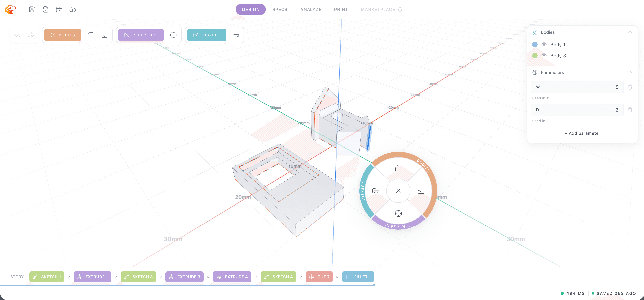This screenshot has width=644, height=300.
Task: Delete the D parameter
Action: coord(630,110)
